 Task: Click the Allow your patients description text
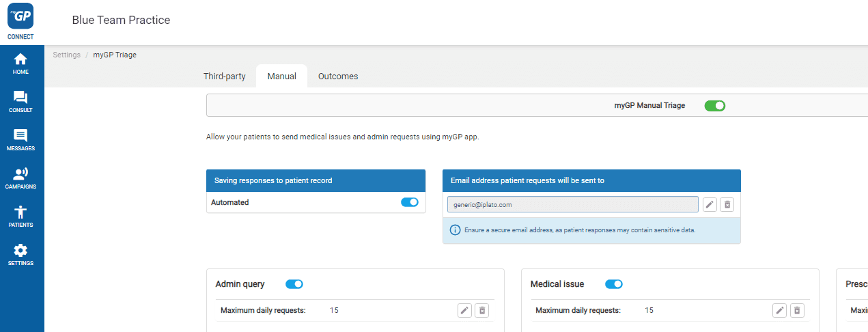[x=343, y=137]
